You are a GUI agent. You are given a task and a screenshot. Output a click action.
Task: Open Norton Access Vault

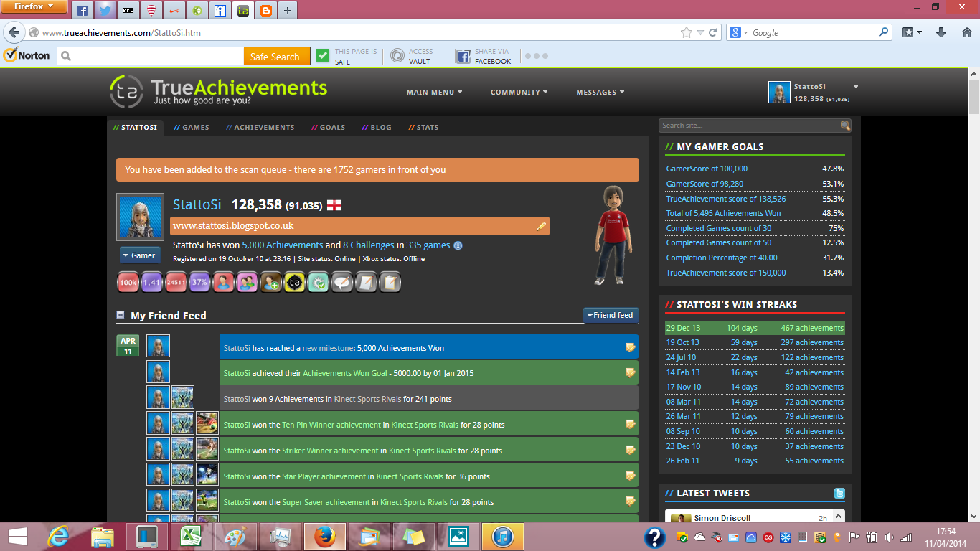click(412, 56)
